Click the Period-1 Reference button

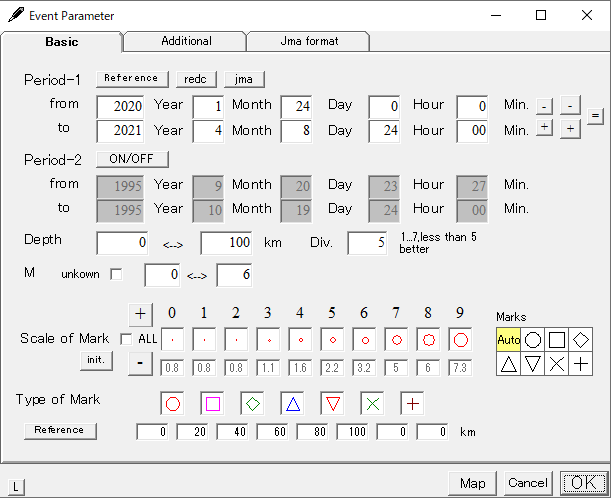coord(132,79)
